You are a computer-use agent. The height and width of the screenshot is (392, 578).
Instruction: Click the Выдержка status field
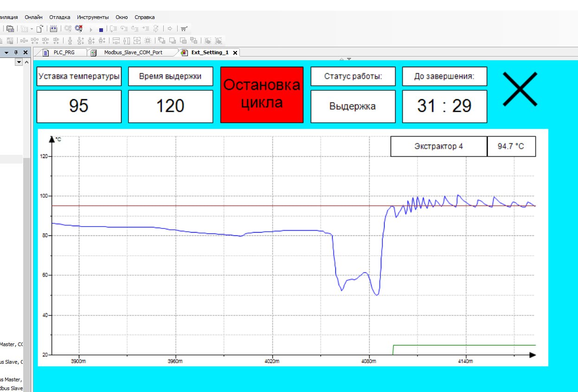click(353, 106)
